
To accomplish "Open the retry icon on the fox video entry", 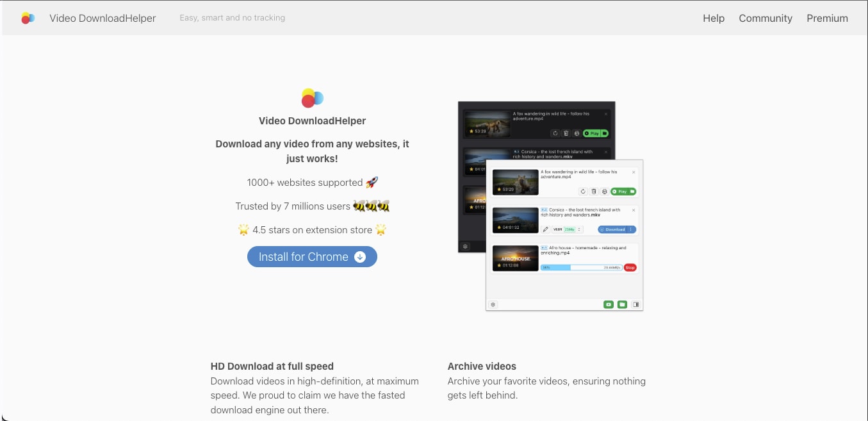I will (x=583, y=192).
